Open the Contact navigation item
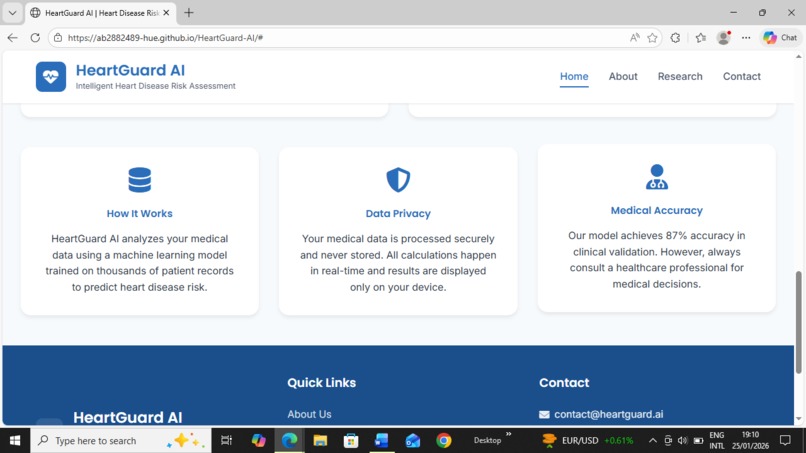Viewport: 806px width, 453px height. click(742, 77)
